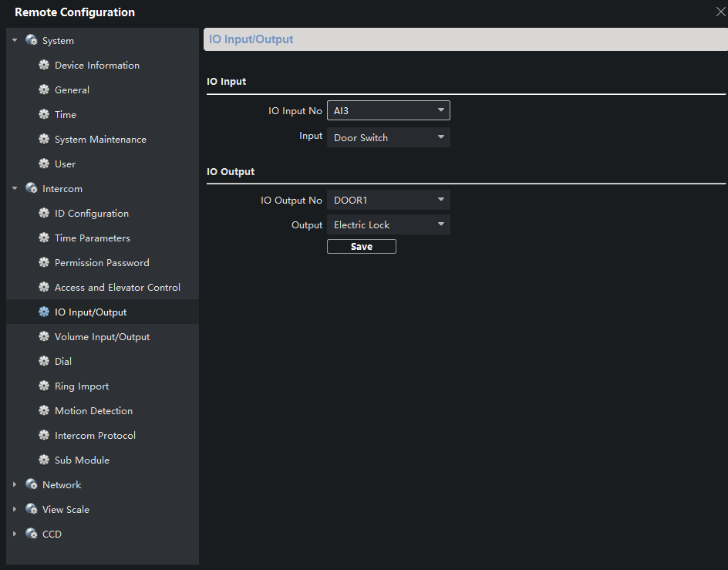Collapse the System tree section
The height and width of the screenshot is (570, 728).
(x=15, y=40)
